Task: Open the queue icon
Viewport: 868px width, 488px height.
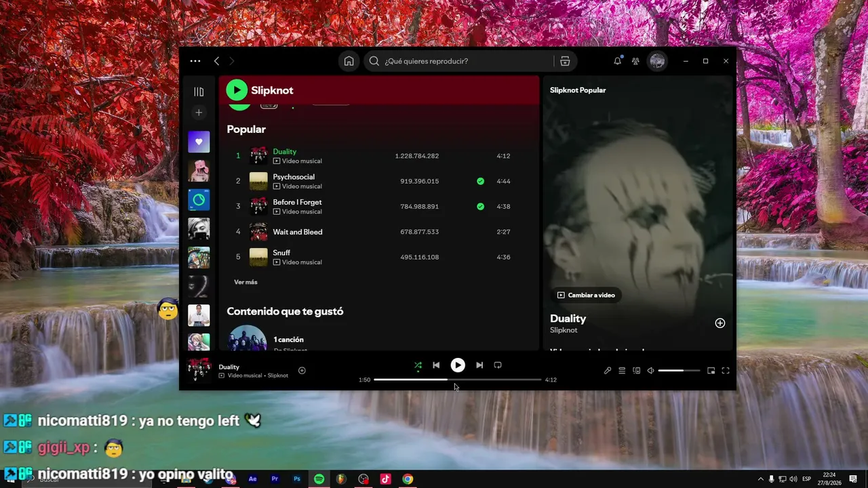Action: (x=622, y=371)
